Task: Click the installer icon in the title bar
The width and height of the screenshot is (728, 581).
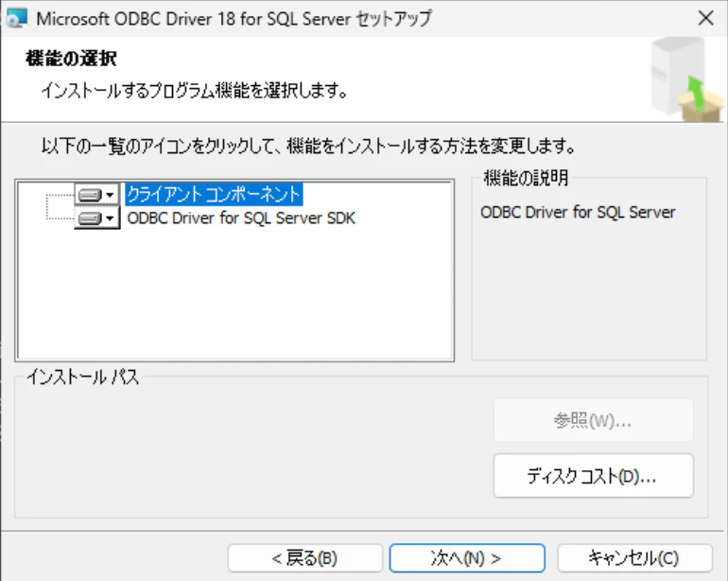Action: coord(17,19)
